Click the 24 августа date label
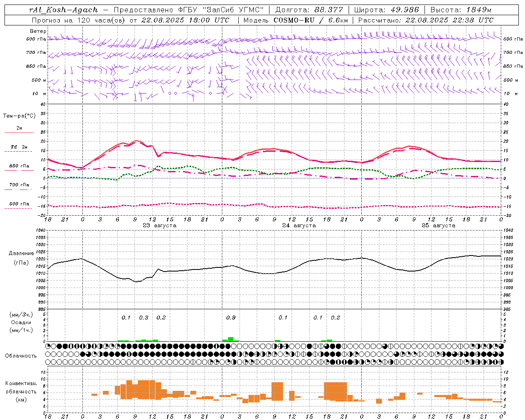Image resolution: width=525 pixels, height=420 pixels. click(299, 226)
